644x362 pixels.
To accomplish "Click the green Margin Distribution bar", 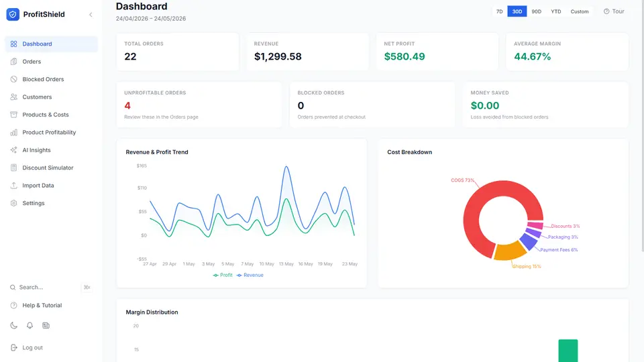I will coord(568,351).
